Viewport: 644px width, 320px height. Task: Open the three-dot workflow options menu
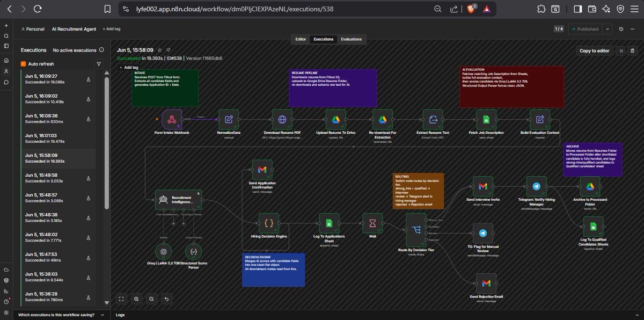click(x=633, y=29)
